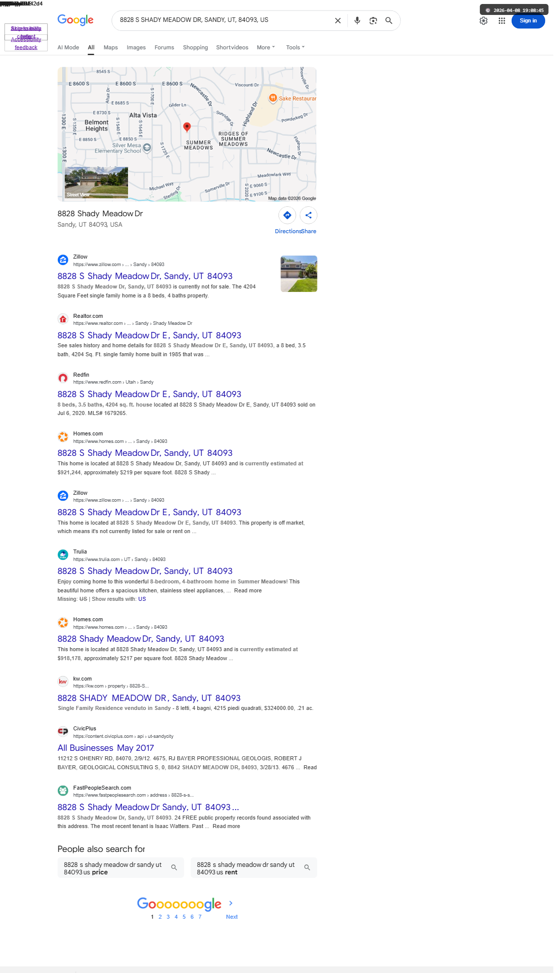Viewport: 560px width, 973px height.
Task: Go to next results page arrow
Action: (x=231, y=903)
